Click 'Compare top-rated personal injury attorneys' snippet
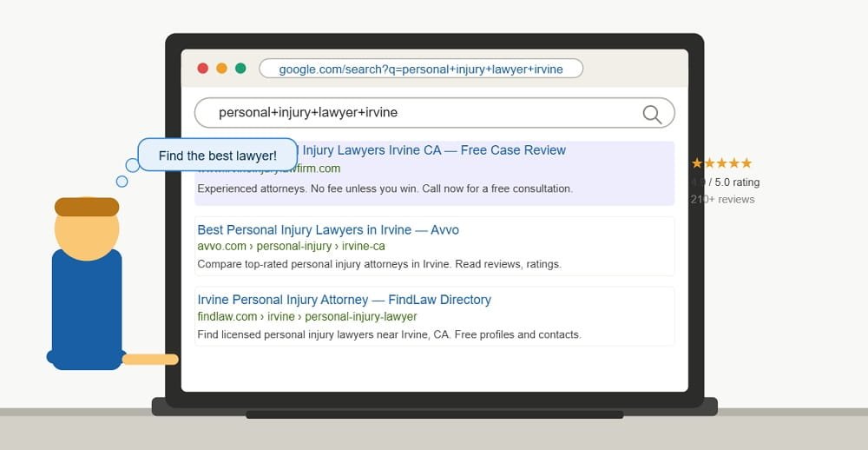The width and height of the screenshot is (868, 450). click(x=379, y=264)
